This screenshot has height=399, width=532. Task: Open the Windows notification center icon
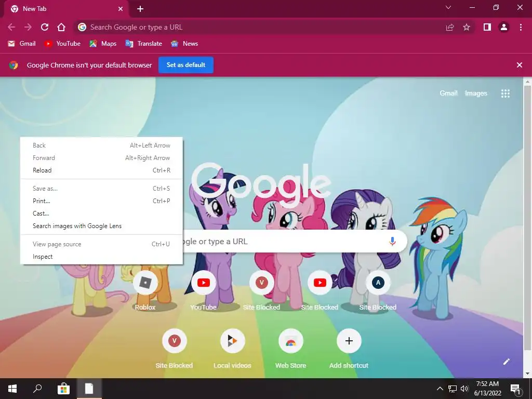click(515, 389)
